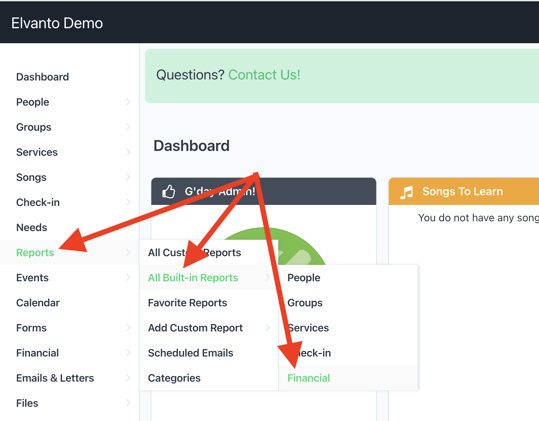This screenshot has height=421, width=539.
Task: Select All Custom Reports in the Reports submenu
Action: pos(209,252)
